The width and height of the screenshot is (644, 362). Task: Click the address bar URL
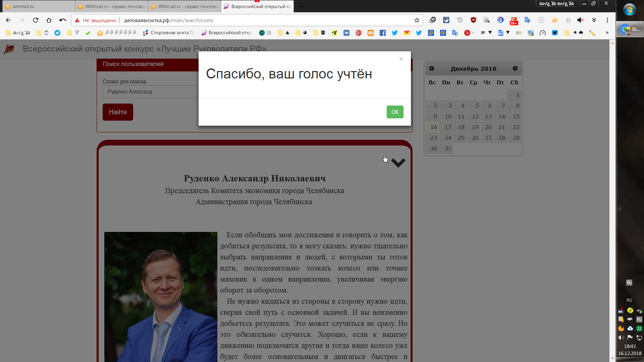point(169,20)
